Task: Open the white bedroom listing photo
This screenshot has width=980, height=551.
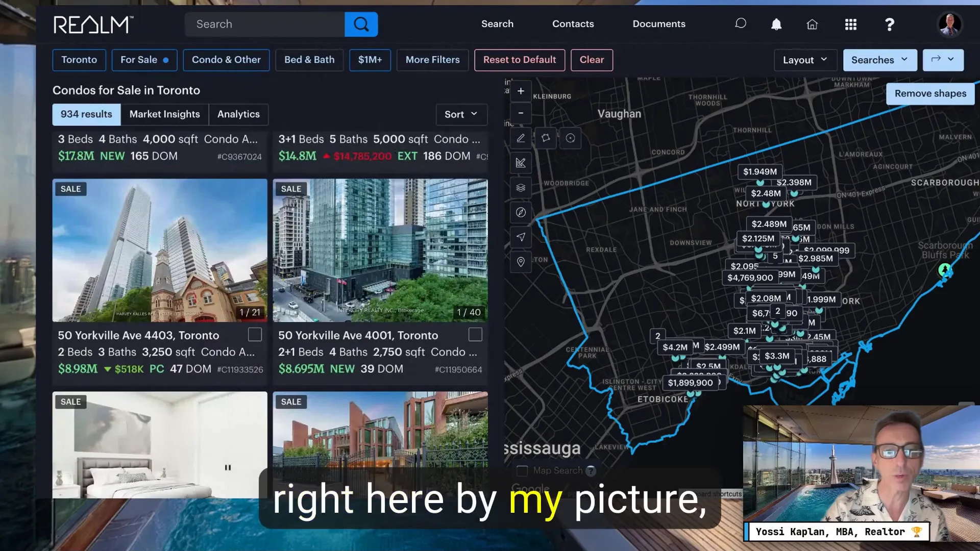Action: coord(160,445)
